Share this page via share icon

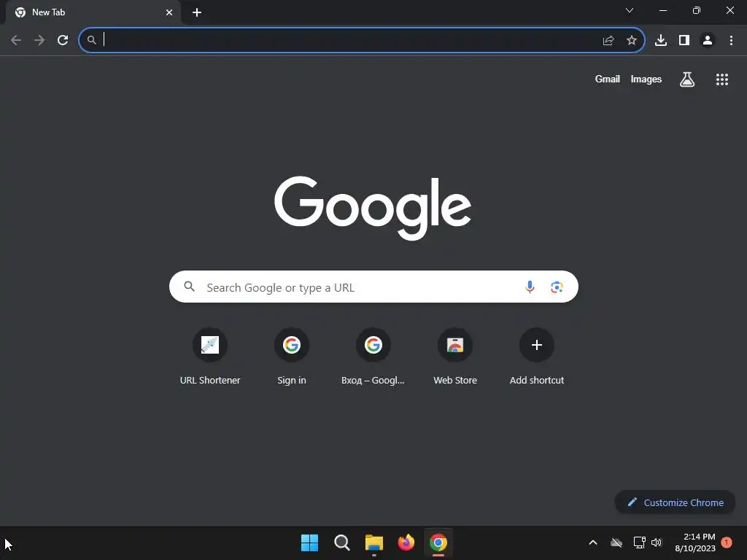608,41
